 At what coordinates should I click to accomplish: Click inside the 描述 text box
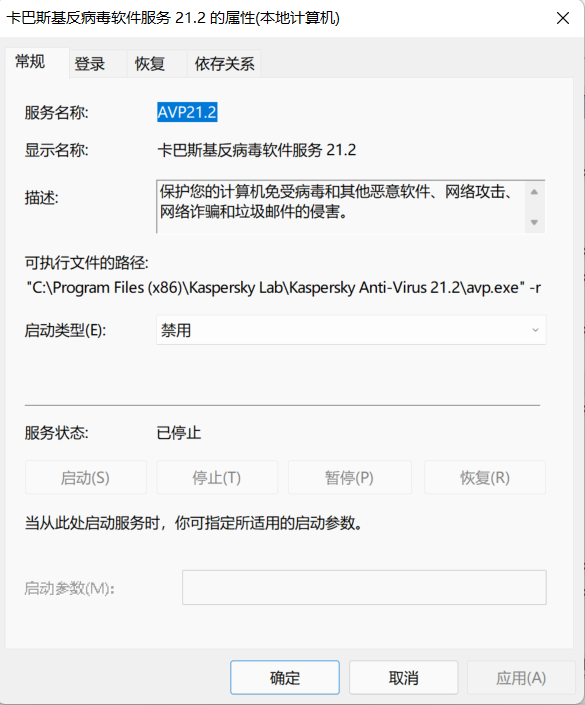[x=340, y=207]
